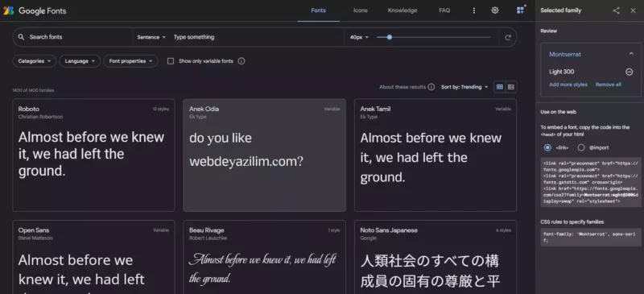The width and height of the screenshot is (644, 294).
Task: Open the Font properties dropdown
Action: pyautogui.click(x=130, y=61)
